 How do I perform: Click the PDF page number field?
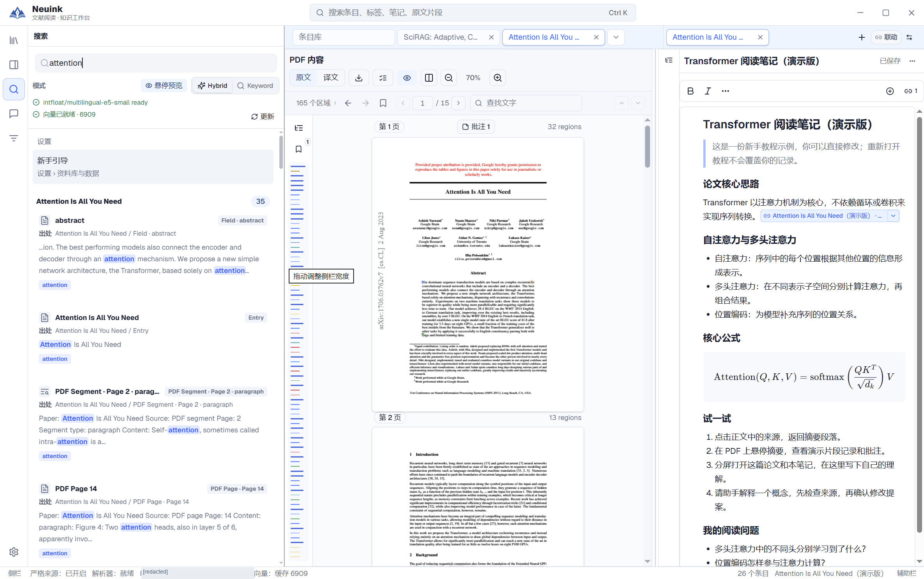(422, 103)
